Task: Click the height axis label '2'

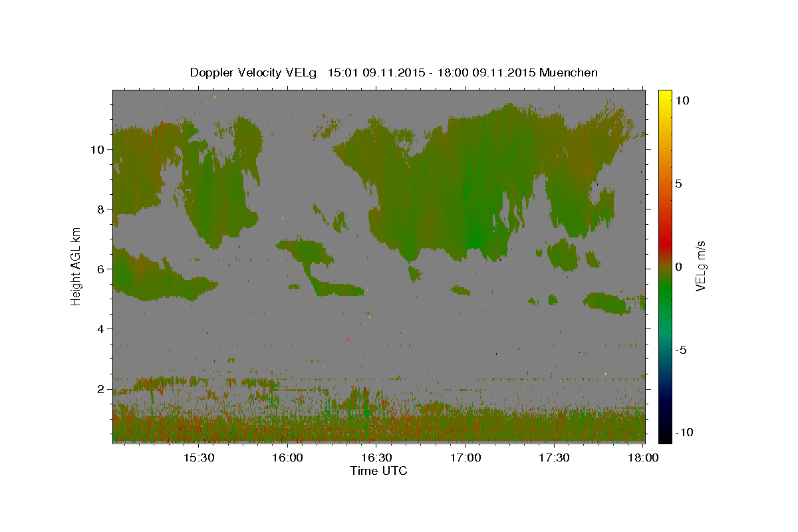Action: point(101,388)
